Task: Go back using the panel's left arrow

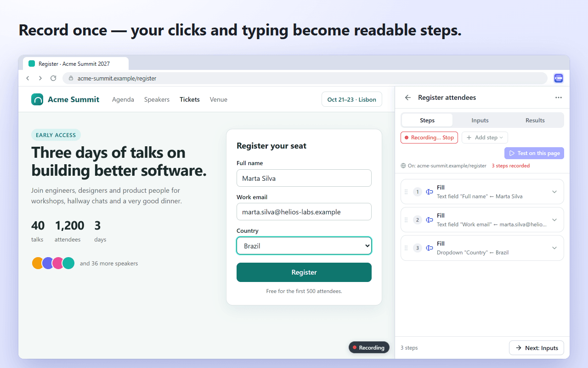Action: tap(407, 98)
